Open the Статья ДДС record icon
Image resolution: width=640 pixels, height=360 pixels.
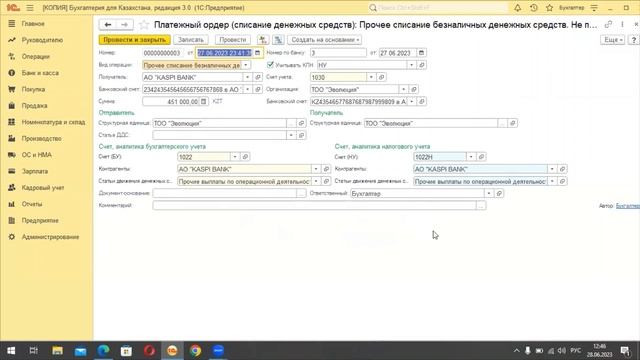click(301, 135)
